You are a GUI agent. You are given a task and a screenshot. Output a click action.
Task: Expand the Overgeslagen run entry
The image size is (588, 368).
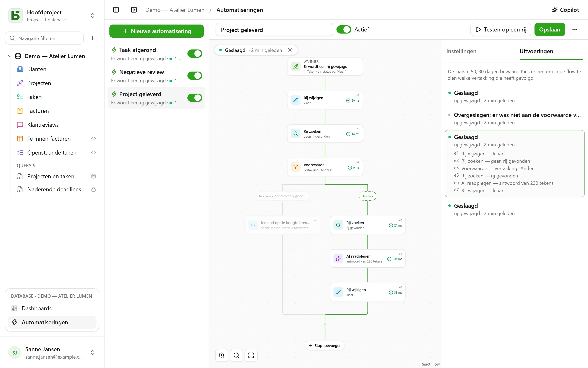515,119
